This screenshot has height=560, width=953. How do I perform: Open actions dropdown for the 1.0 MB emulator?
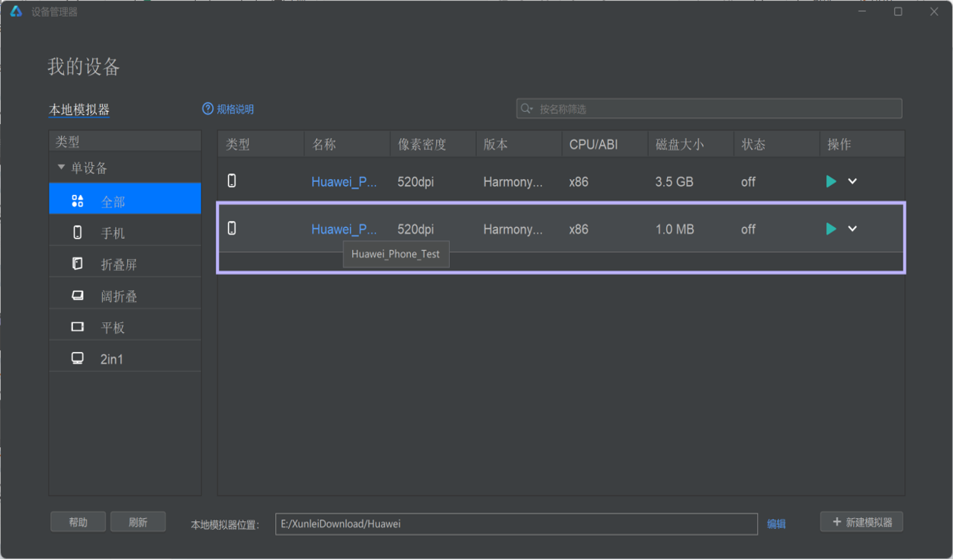852,229
